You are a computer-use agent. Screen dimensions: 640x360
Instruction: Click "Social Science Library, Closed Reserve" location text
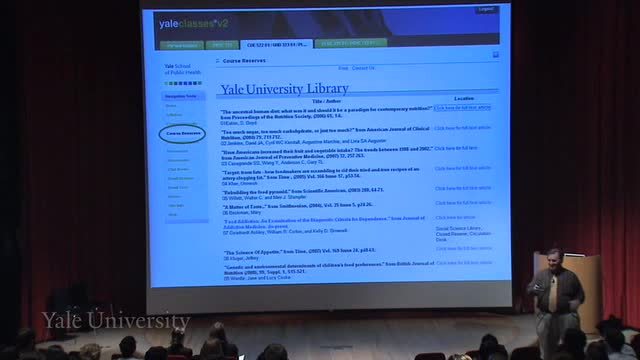463,234
